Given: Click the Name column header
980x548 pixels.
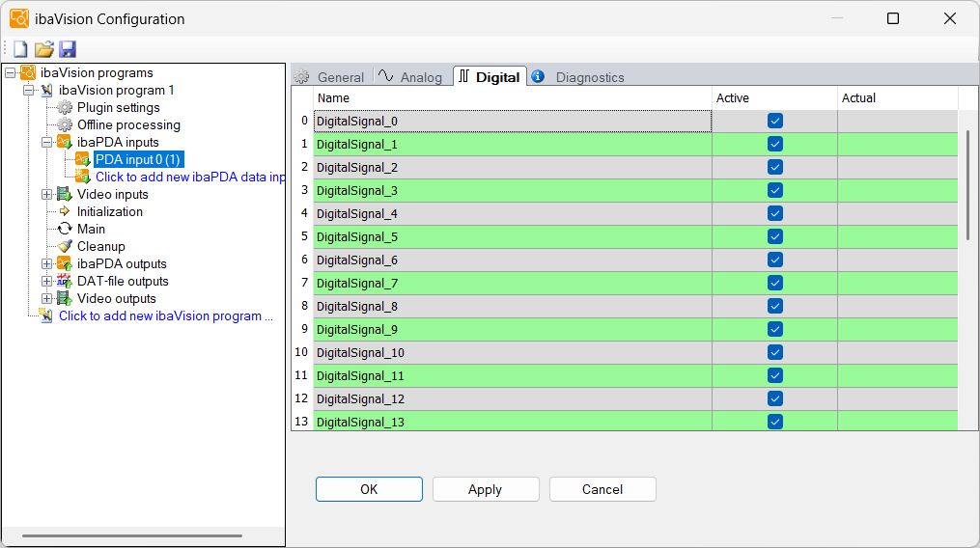Looking at the screenshot, I should point(513,98).
